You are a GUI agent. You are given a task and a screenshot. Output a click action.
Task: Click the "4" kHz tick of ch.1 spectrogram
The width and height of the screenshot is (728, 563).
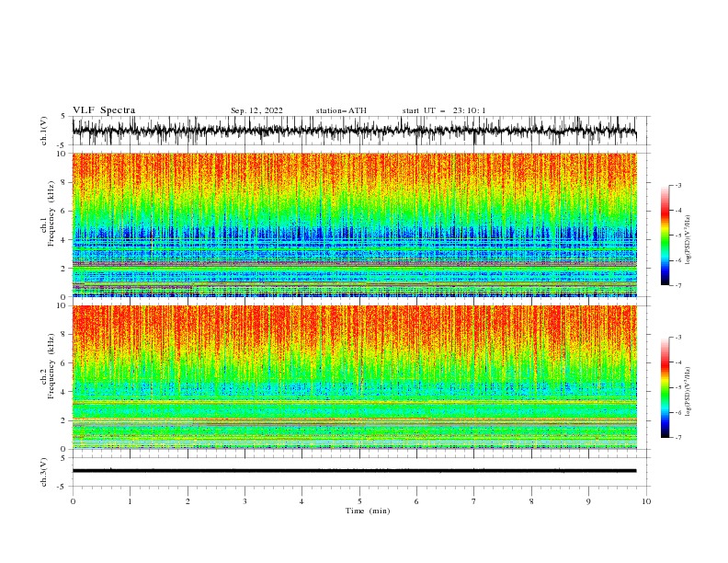click(x=65, y=240)
